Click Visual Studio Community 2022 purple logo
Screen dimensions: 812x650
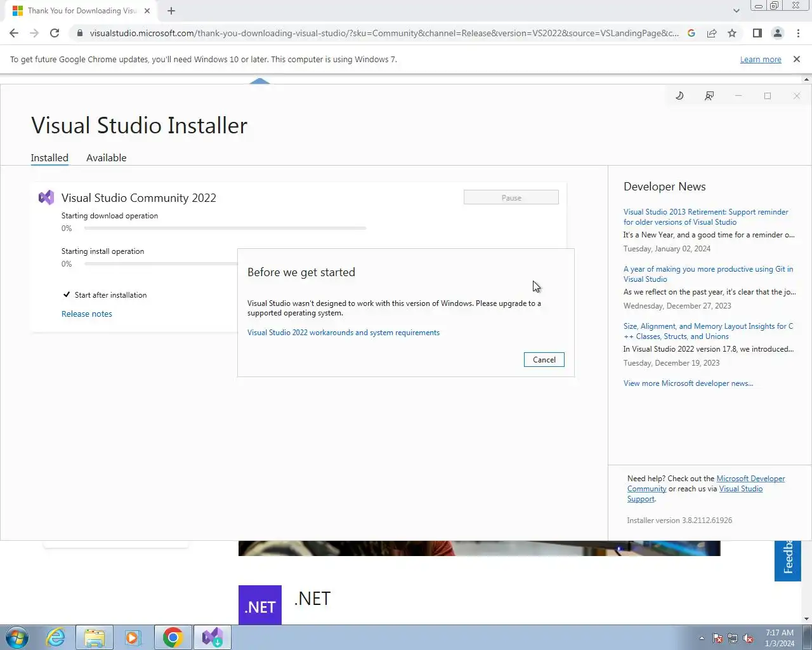46,197
